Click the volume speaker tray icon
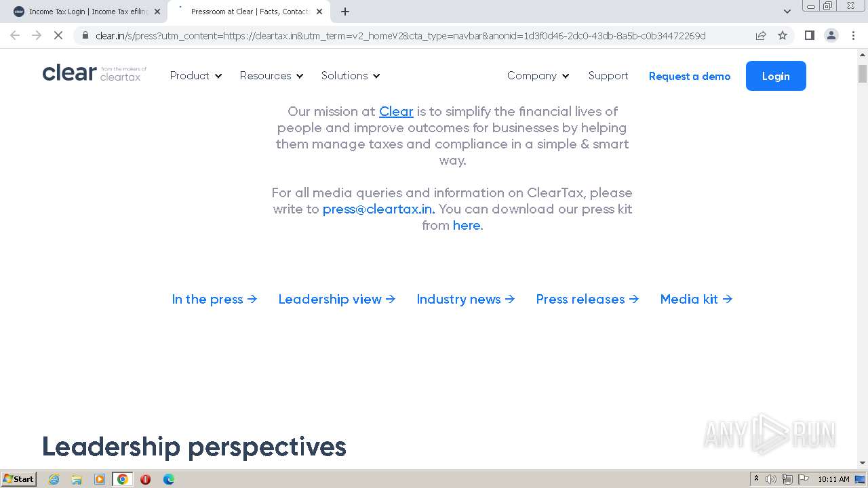The height and width of the screenshot is (488, 868). point(771,479)
